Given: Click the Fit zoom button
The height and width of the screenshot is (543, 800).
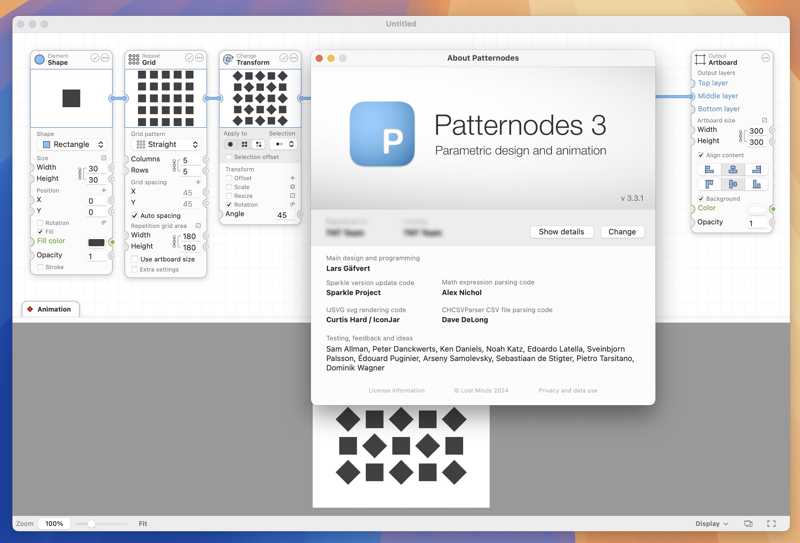Looking at the screenshot, I should (x=143, y=524).
